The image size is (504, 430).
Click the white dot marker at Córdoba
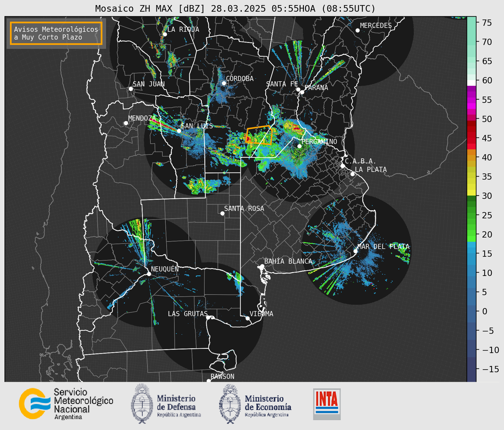[x=224, y=83]
